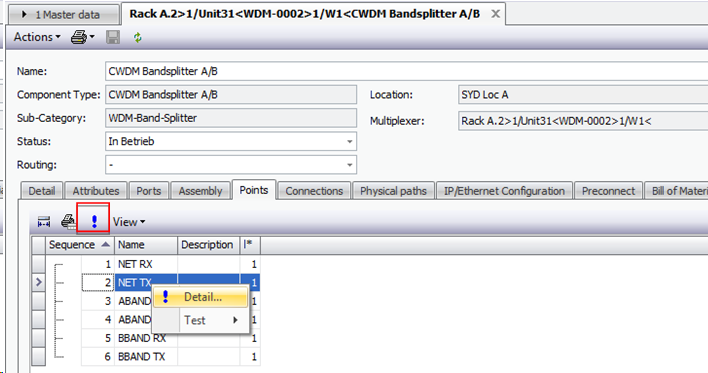The image size is (708, 373).
Task: Click the sequence number 3 cell
Action: click(98, 301)
